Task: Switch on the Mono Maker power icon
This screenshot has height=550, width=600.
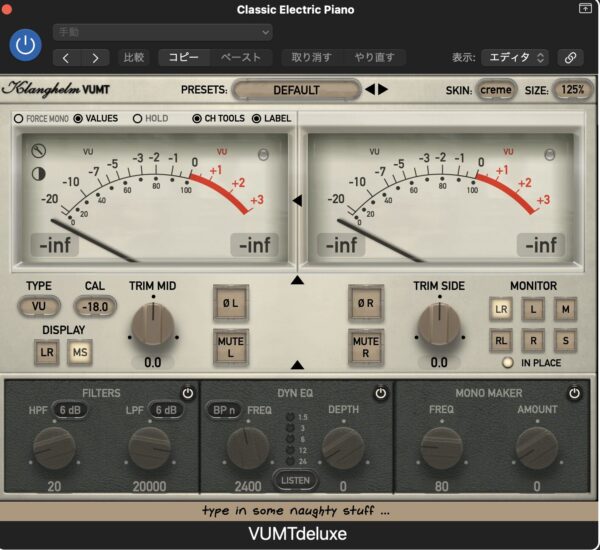Action: [575, 394]
